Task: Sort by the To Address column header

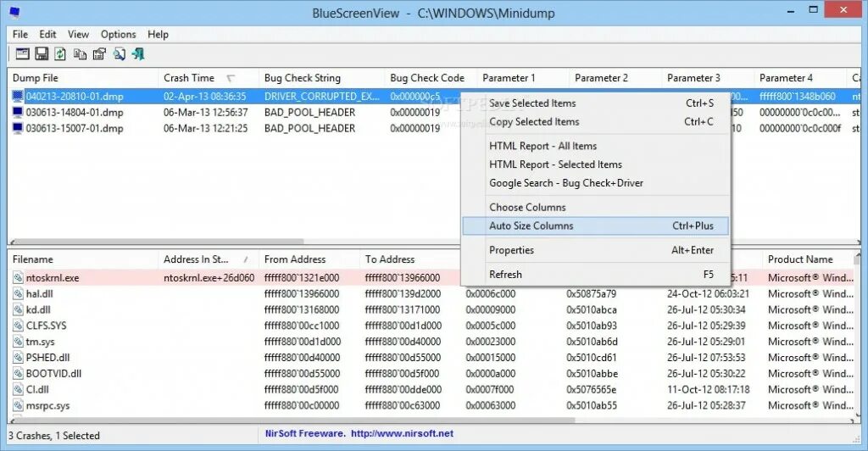Action: coord(410,259)
